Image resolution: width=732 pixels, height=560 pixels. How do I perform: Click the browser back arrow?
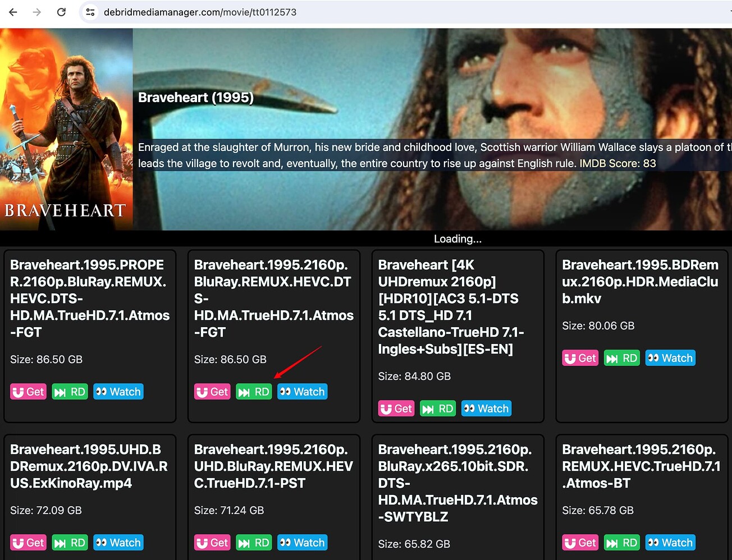(13, 12)
